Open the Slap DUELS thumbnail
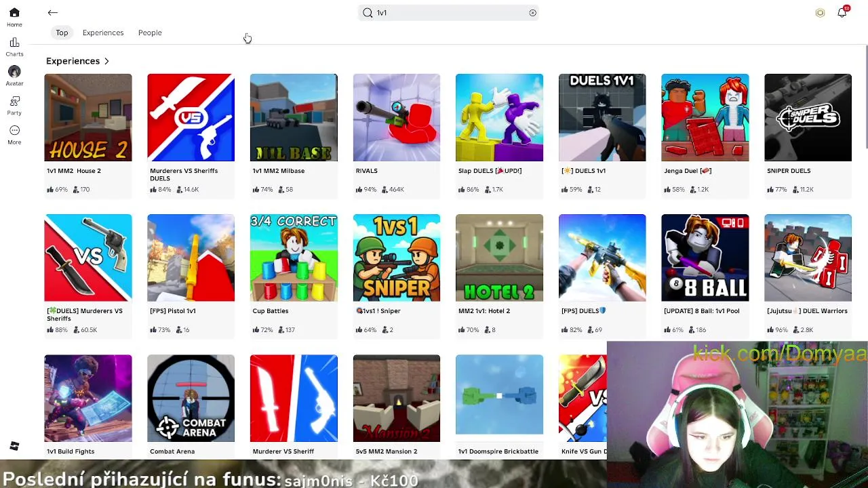The height and width of the screenshot is (488, 868). coord(499,117)
